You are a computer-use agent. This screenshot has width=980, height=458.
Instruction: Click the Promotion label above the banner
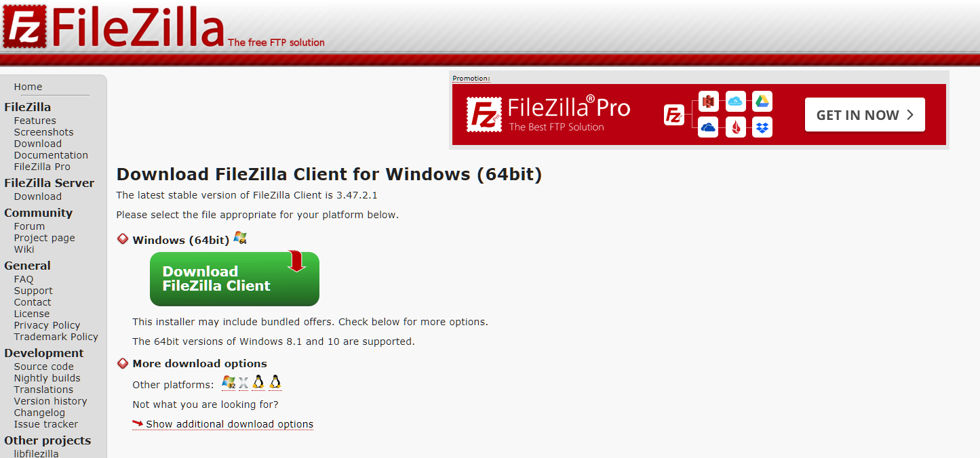point(471,79)
